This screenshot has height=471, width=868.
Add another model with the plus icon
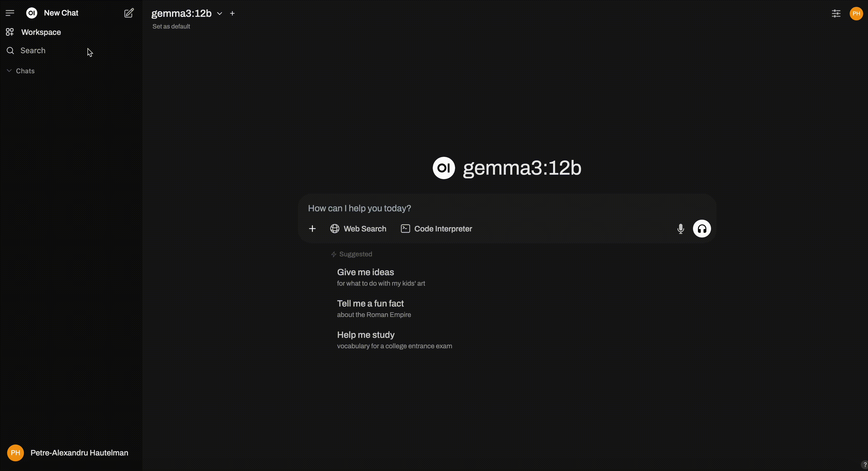(232, 13)
